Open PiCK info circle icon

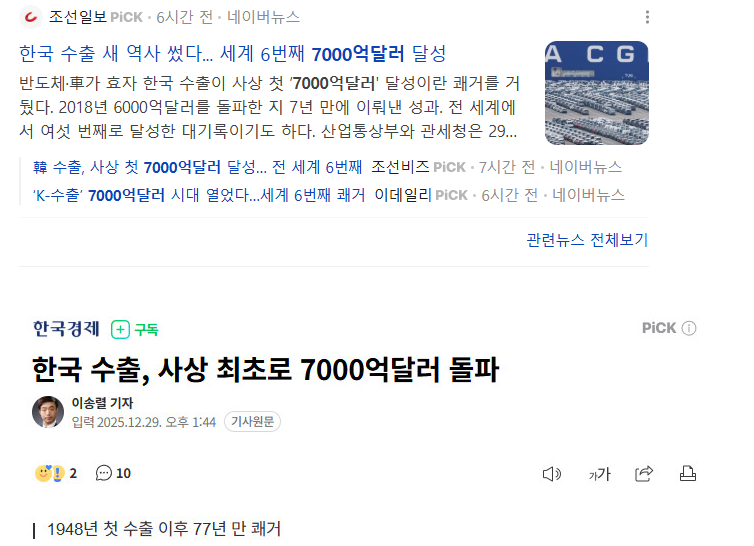click(x=689, y=328)
